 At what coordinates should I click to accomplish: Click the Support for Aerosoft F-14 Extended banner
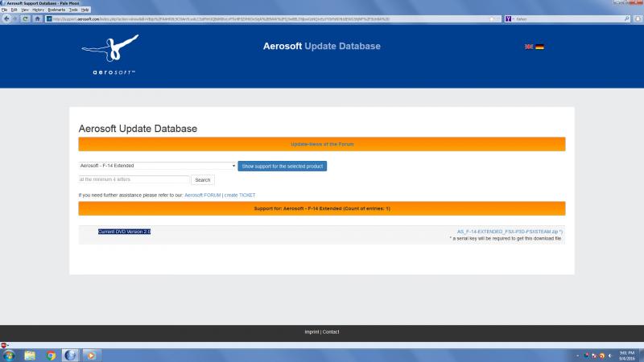pos(322,208)
